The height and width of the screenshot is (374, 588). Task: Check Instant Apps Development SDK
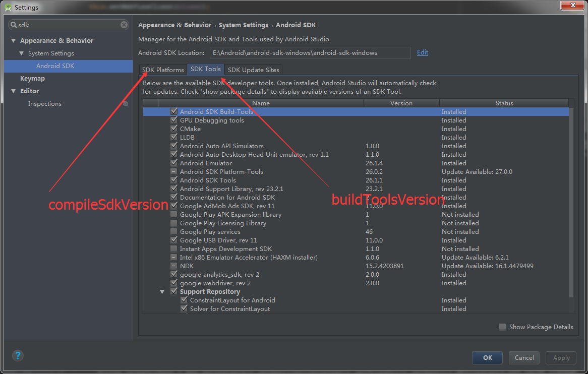point(173,249)
